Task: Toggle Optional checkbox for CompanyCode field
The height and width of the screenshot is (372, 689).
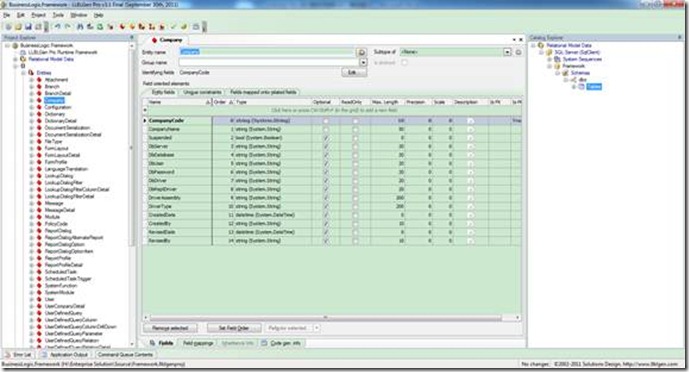Action: point(326,120)
